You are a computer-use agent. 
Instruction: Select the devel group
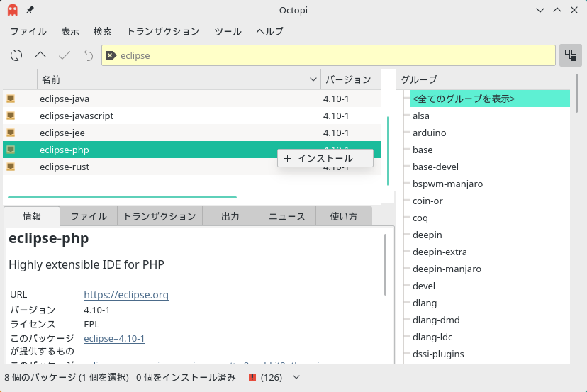click(x=424, y=286)
